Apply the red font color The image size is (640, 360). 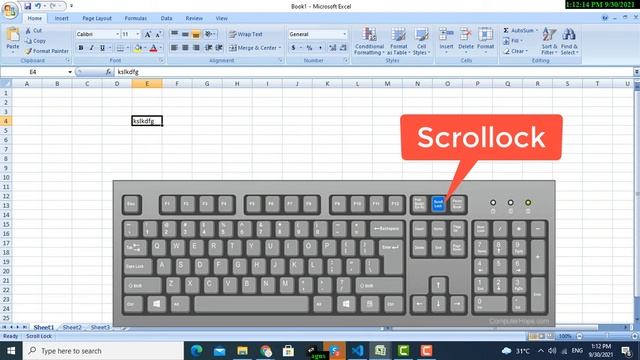pos(153,48)
